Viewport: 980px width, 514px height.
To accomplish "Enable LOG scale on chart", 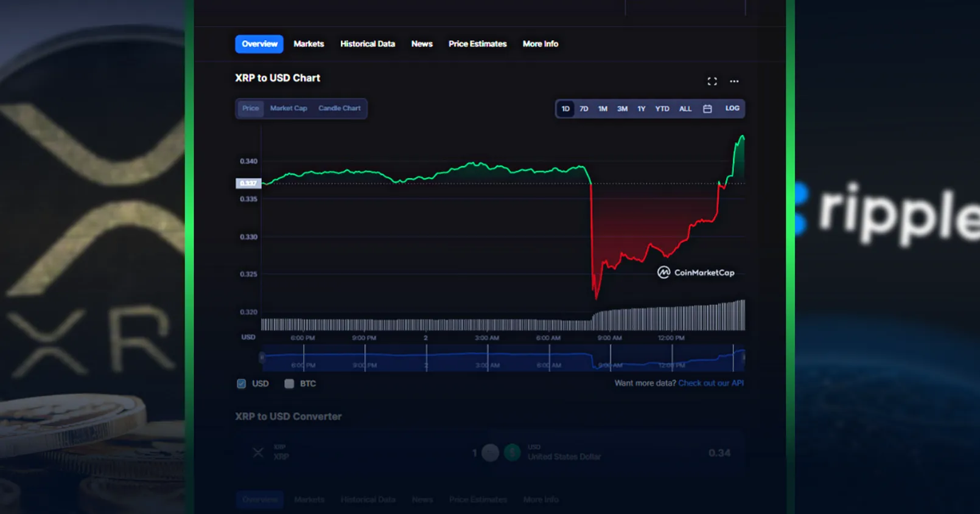I will (732, 108).
